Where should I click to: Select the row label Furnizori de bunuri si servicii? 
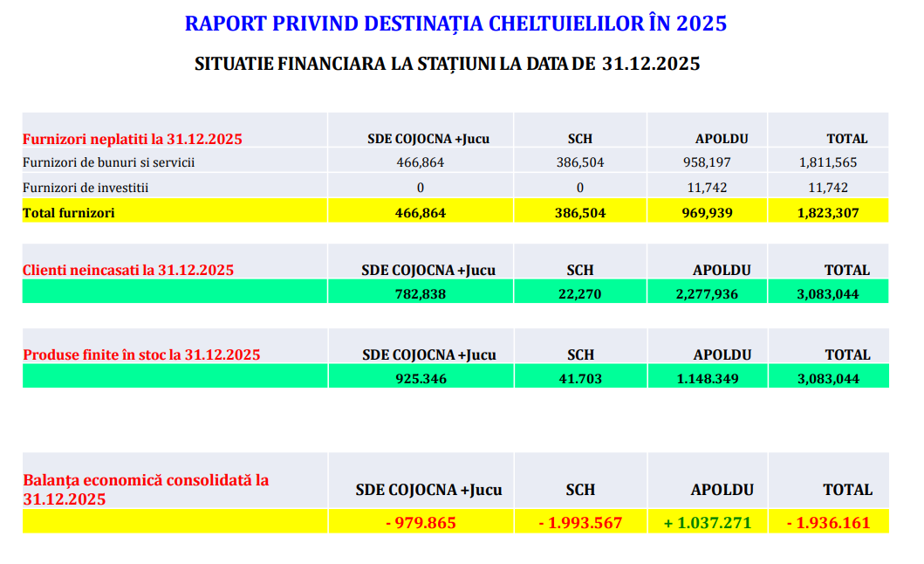108,162
